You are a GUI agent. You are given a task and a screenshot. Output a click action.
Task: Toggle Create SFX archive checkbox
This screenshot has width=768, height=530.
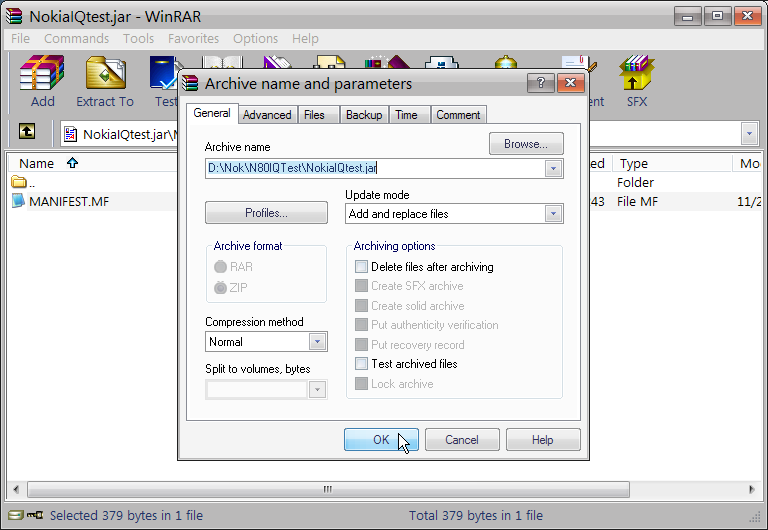point(361,286)
